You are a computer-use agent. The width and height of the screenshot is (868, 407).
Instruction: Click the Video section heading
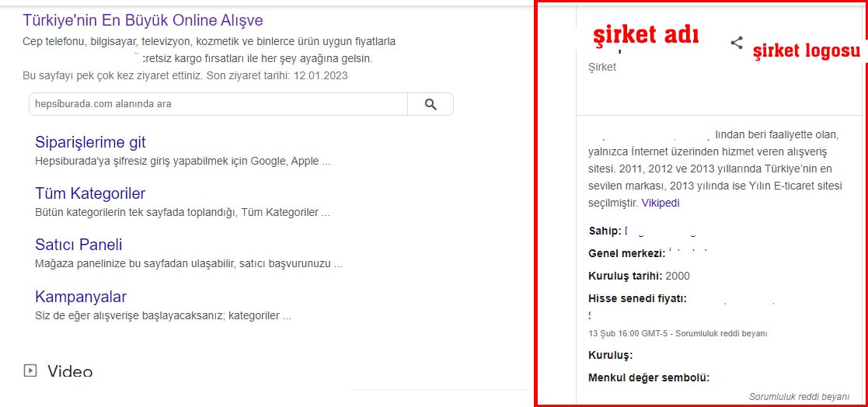click(x=70, y=371)
